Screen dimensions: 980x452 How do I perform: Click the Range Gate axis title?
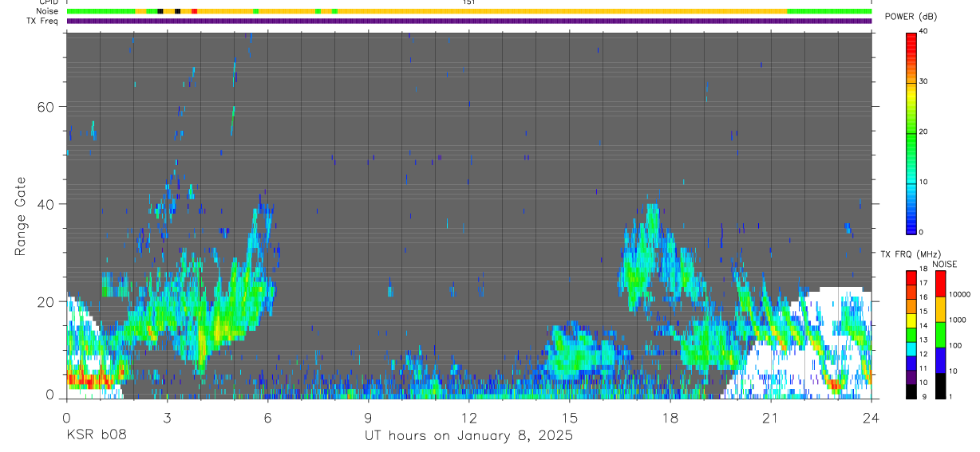pyautogui.click(x=21, y=216)
